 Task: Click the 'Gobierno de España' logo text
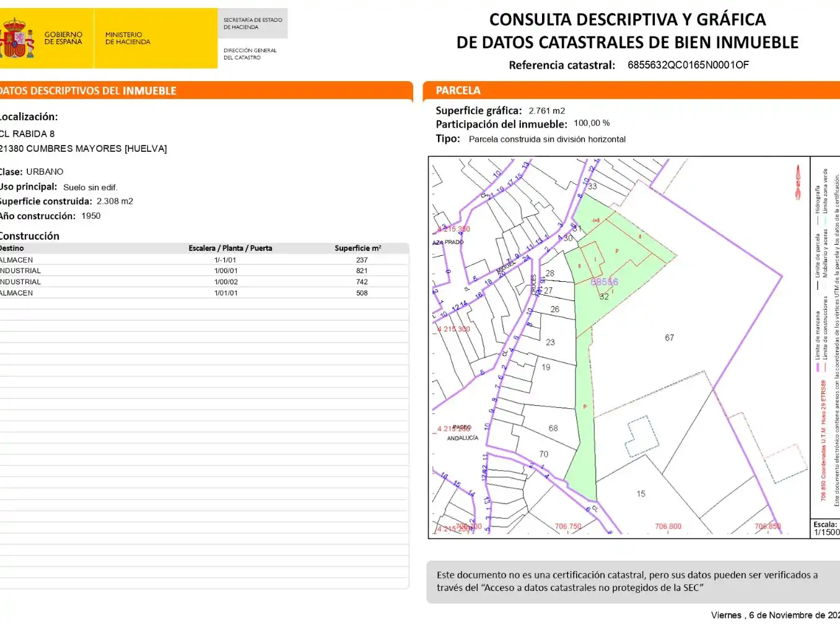[x=63, y=38]
